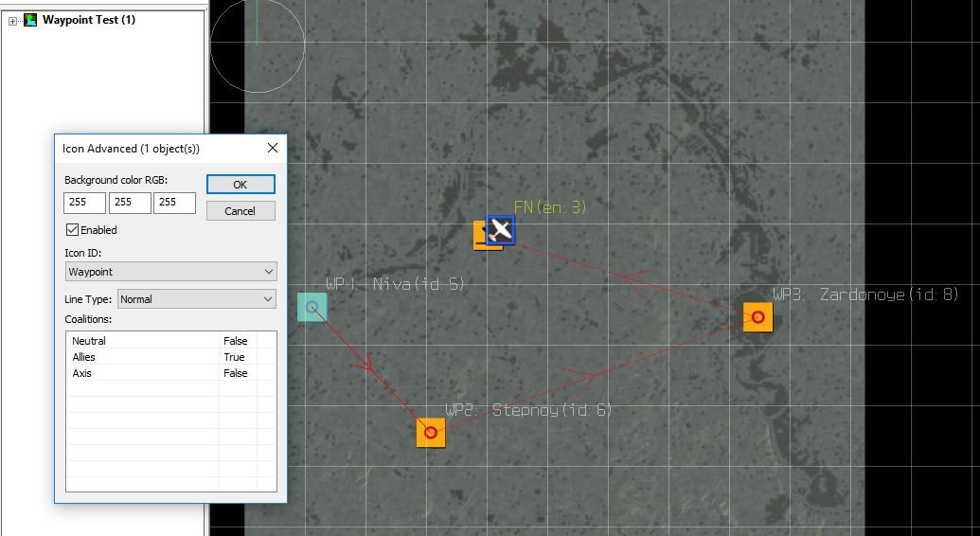Viewport: 980px width, 536px height.
Task: Expand the Waypoint Test tree node
Action: (12, 21)
